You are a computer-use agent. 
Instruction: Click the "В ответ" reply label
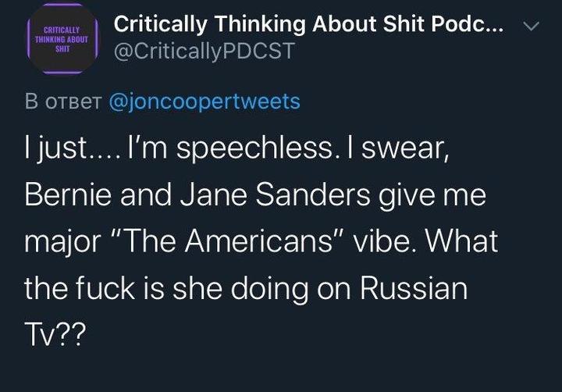(65, 102)
